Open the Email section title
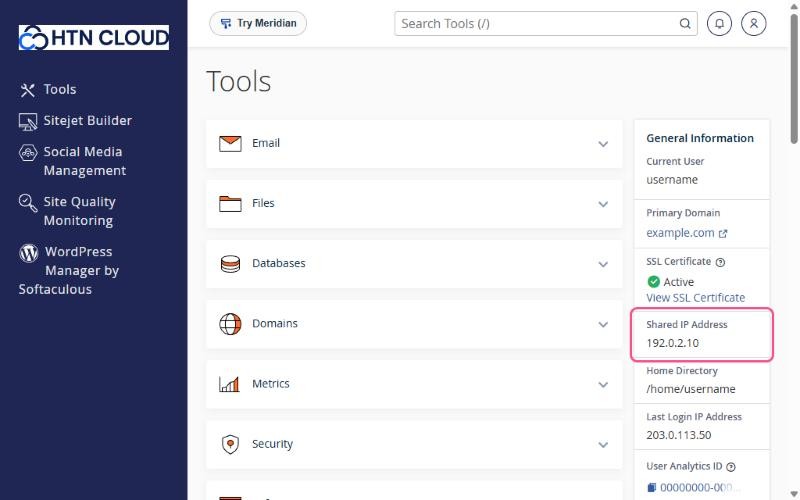This screenshot has width=800, height=500. click(x=266, y=143)
